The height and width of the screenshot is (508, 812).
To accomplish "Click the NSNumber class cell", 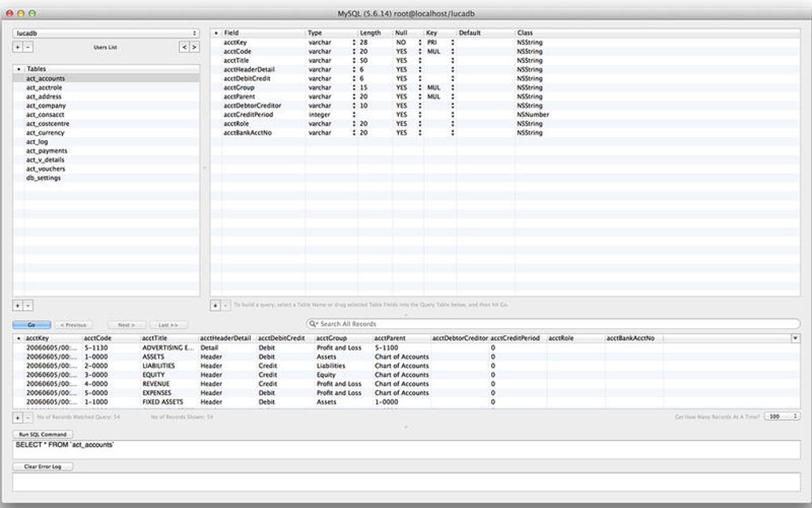I will 533,115.
